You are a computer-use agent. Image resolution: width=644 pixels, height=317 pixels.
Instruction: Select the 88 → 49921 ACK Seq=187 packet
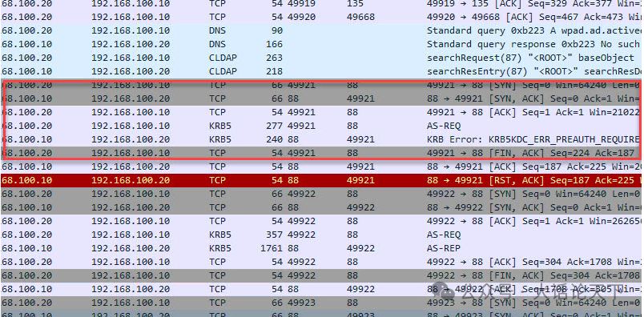322,167
